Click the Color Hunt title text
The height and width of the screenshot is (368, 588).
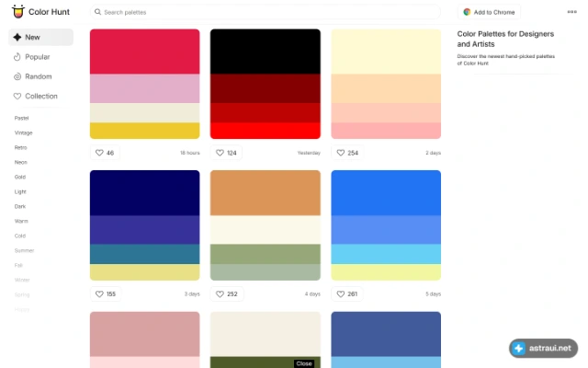point(49,12)
